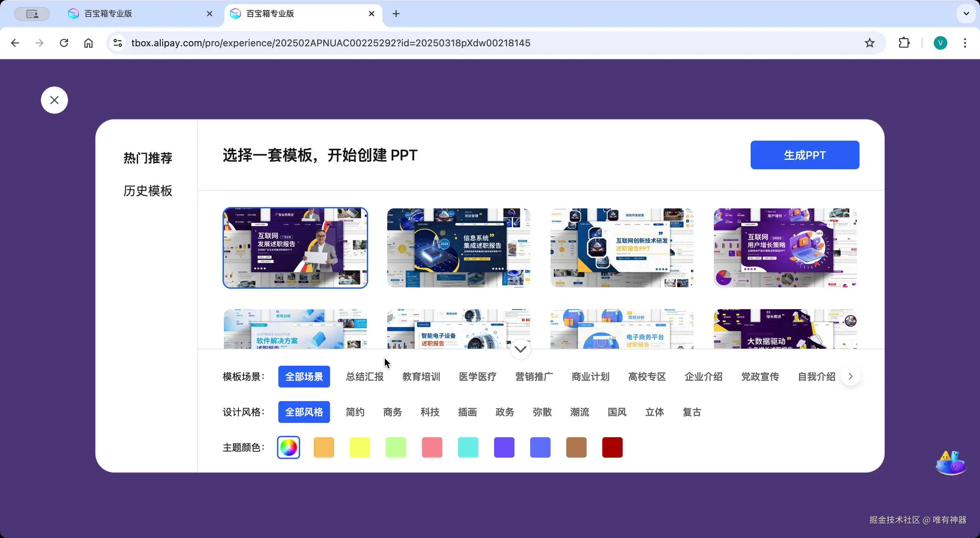Close the template selection dialog

pyautogui.click(x=54, y=100)
